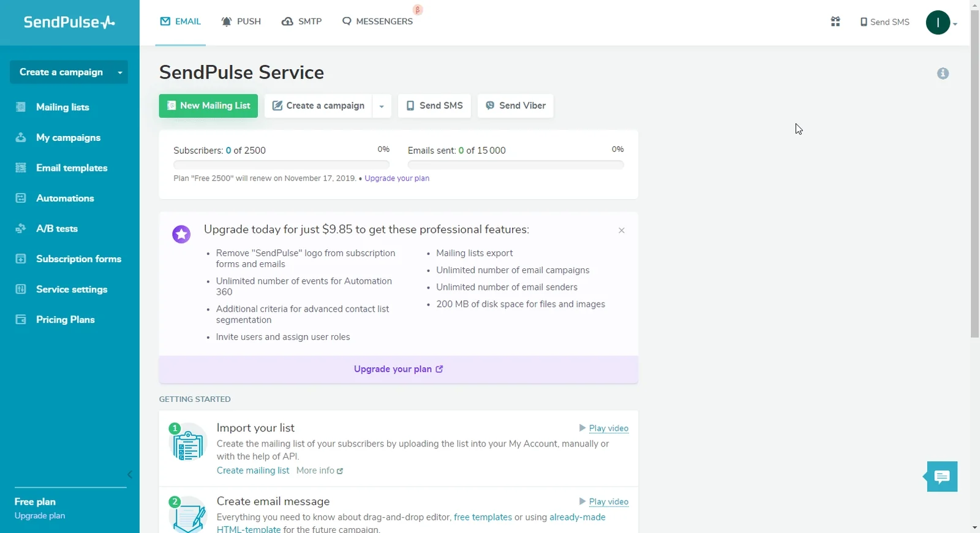
Task: Click the sidebar Create a campaign button
Action: pyautogui.click(x=61, y=72)
